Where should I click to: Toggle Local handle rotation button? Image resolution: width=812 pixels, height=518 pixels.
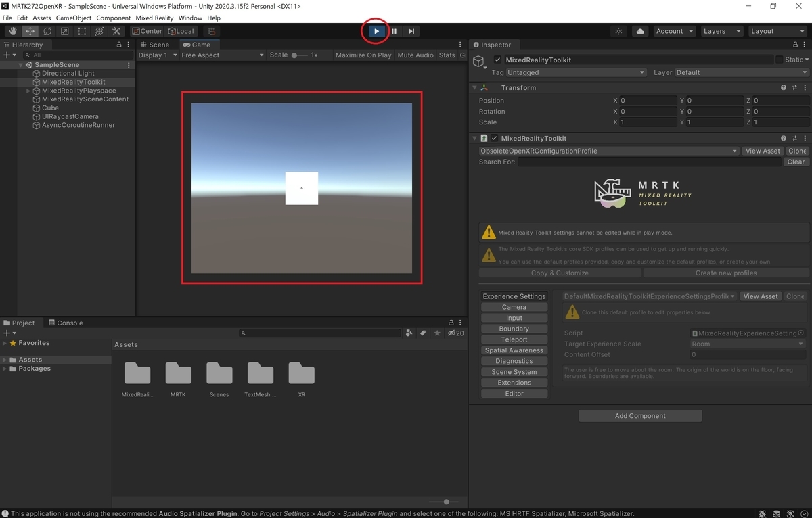pyautogui.click(x=181, y=31)
